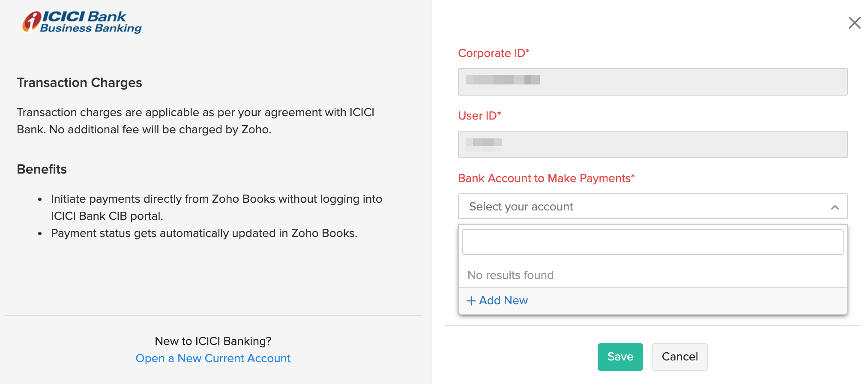Click the Corporate ID label

(494, 53)
